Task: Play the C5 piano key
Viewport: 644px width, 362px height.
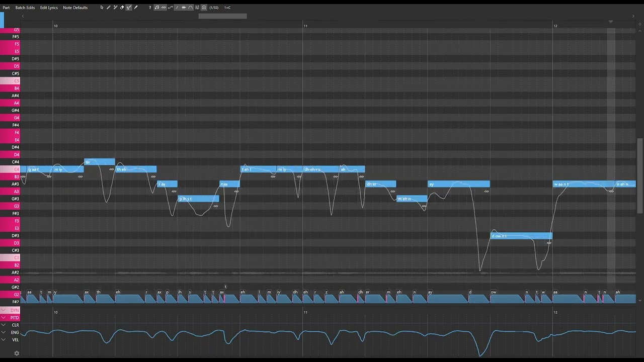Action: (10, 81)
